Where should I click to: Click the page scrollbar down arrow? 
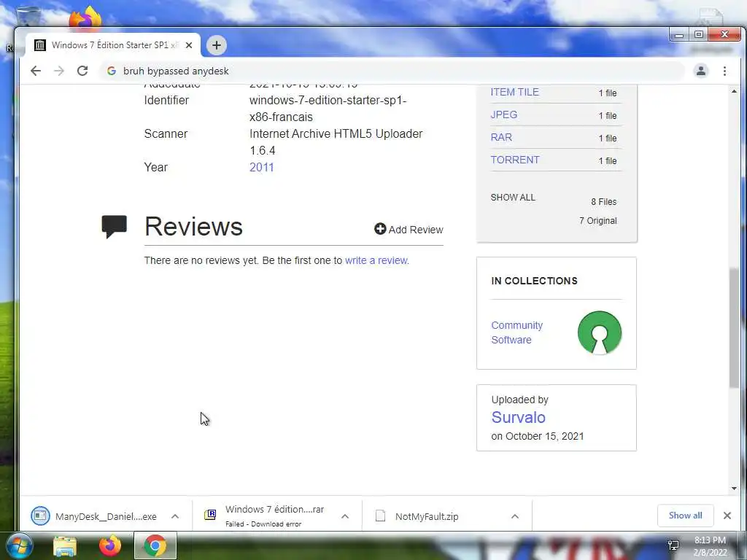click(x=734, y=488)
